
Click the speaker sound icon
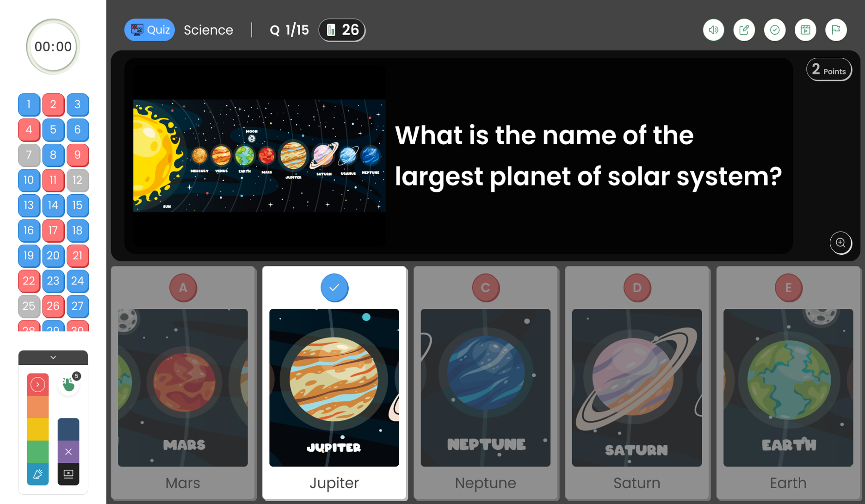(713, 30)
